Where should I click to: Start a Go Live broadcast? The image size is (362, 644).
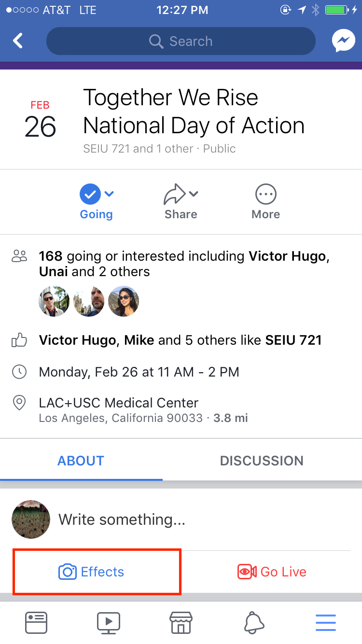pyautogui.click(x=272, y=572)
